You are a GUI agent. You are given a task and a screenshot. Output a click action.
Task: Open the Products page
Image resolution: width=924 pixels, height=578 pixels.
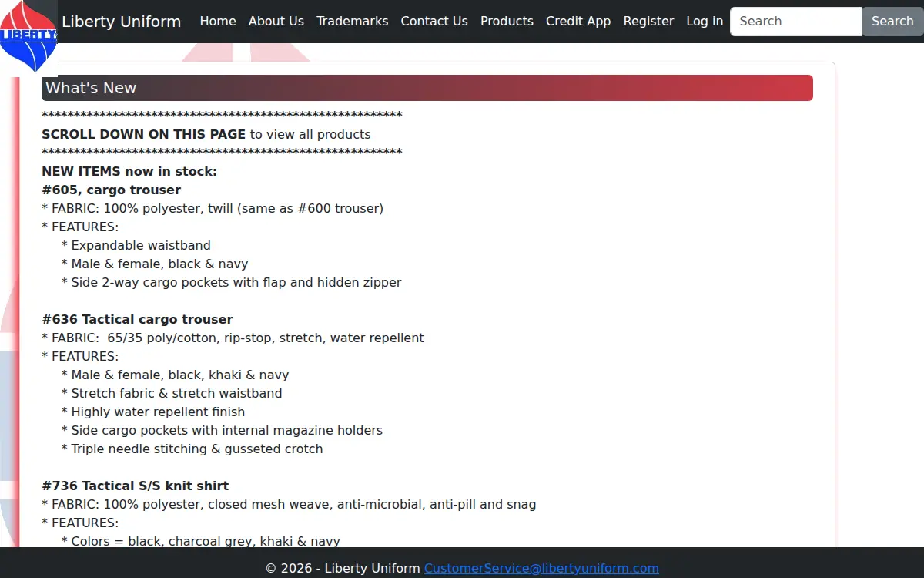[507, 22]
